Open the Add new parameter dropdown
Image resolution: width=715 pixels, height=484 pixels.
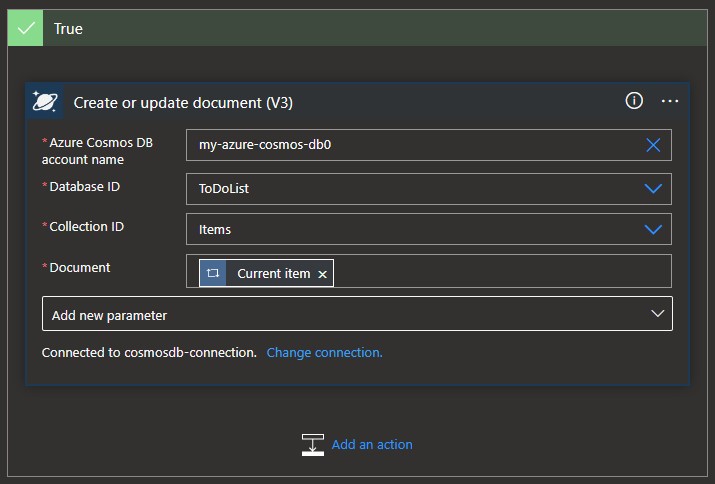[x=357, y=314]
